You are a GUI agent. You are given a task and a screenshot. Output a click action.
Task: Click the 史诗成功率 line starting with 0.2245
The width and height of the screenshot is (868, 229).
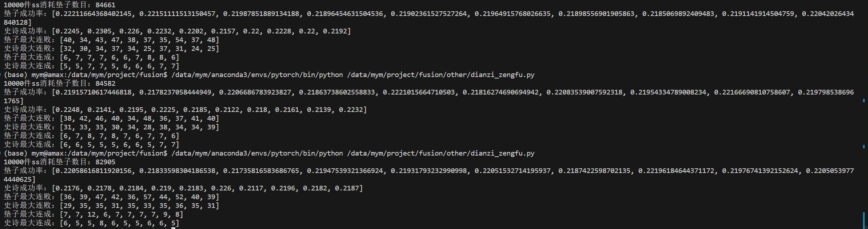[177, 31]
